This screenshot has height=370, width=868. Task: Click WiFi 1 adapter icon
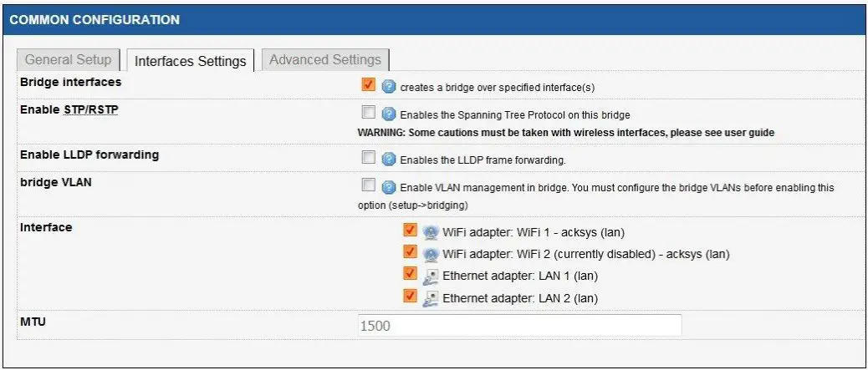click(x=431, y=231)
